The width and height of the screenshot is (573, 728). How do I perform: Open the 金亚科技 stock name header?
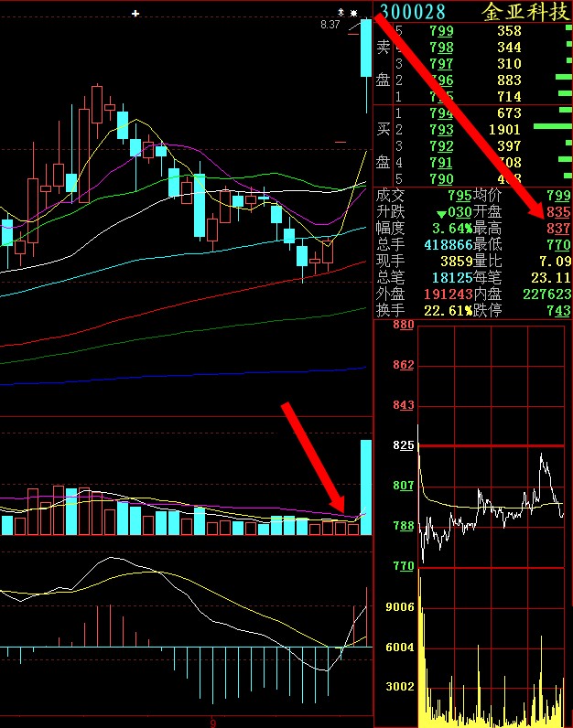(524, 12)
